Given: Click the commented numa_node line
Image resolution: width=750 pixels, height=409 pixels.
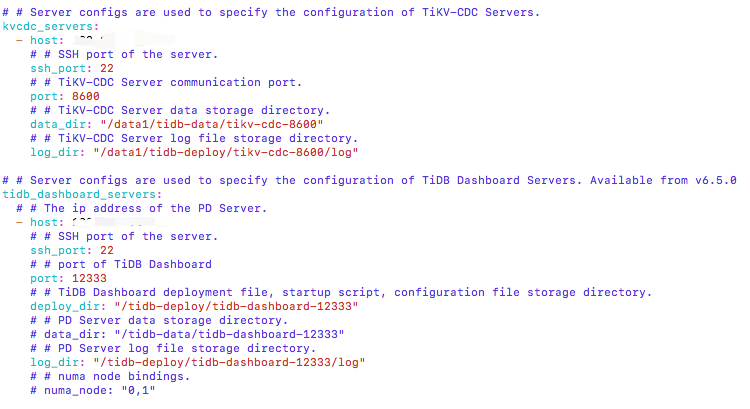Looking at the screenshot, I should (x=93, y=390).
